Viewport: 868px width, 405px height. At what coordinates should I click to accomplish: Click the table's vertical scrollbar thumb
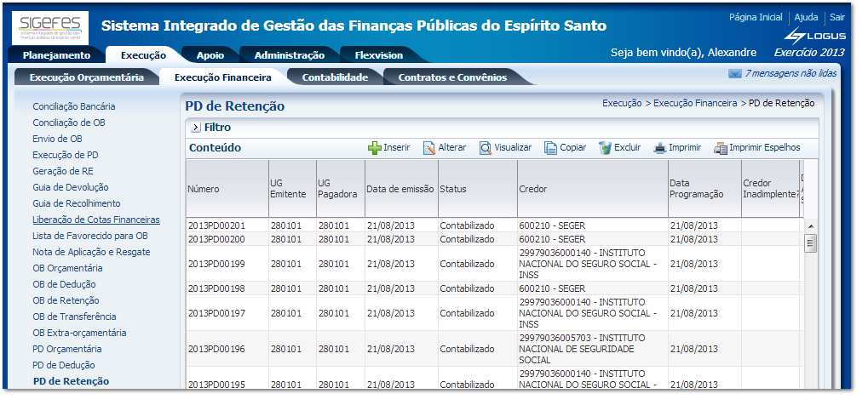pyautogui.click(x=810, y=244)
